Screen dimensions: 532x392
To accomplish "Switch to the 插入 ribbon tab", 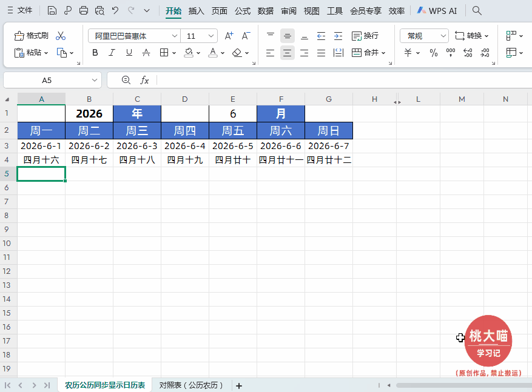I will point(196,10).
